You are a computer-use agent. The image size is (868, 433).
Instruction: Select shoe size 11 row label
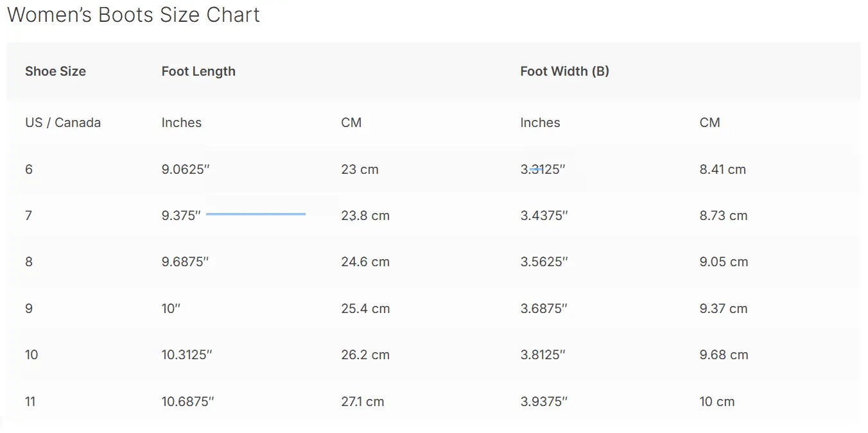pyautogui.click(x=30, y=402)
